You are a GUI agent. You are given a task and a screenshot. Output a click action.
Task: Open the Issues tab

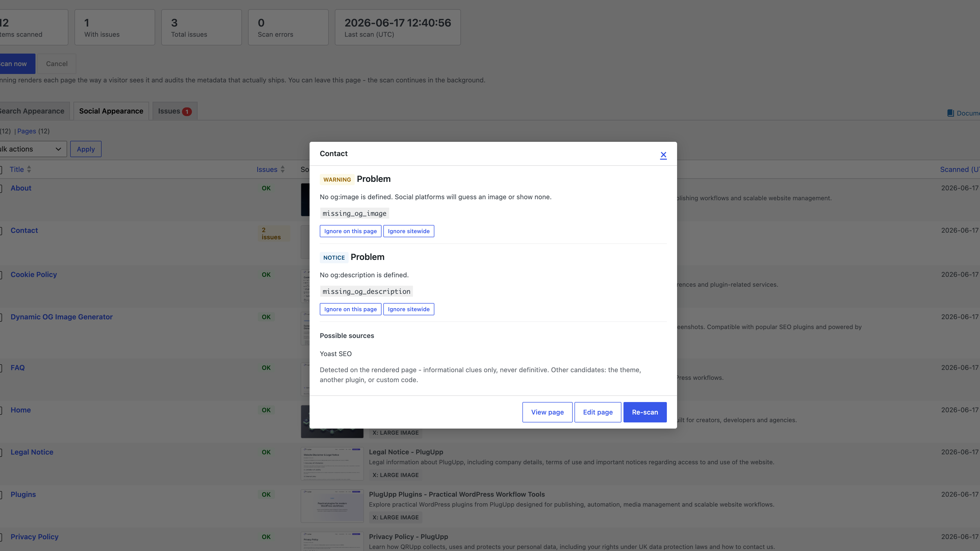[x=175, y=111]
